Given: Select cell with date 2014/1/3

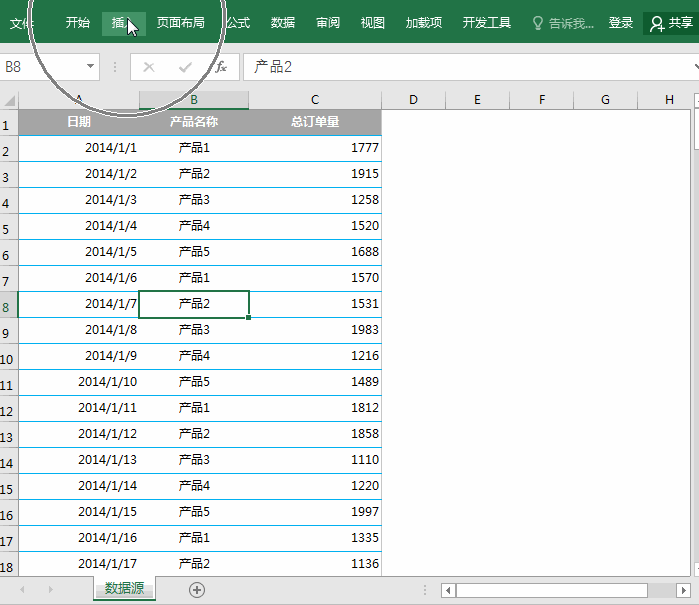Looking at the screenshot, I should point(79,200).
